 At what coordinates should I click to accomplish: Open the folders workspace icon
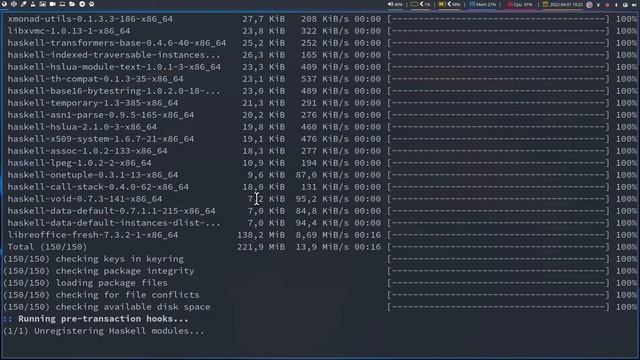coord(72,4)
